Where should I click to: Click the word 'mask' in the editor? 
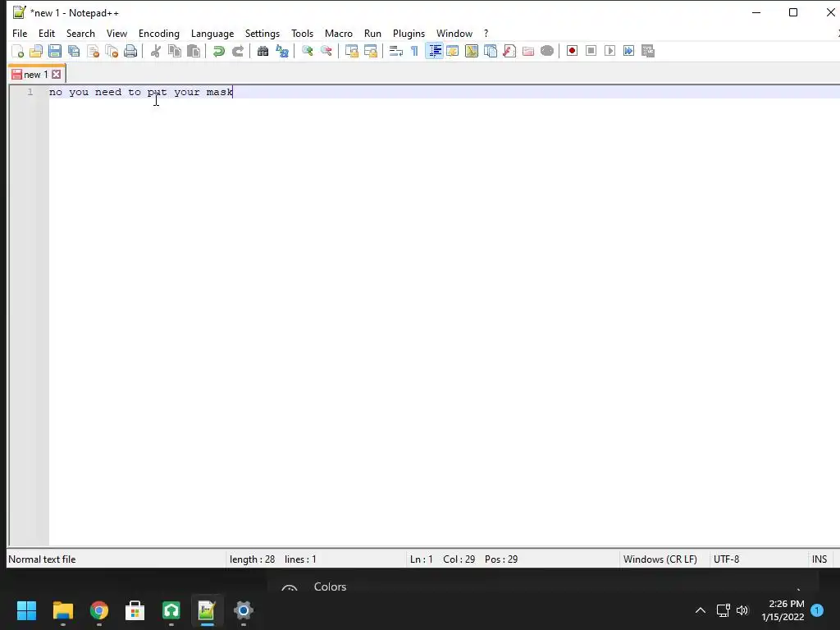pos(220,92)
